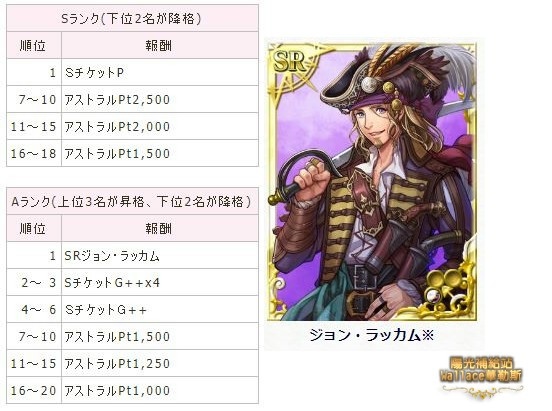Screen dimensions: 552x411
Task: Click the SR rarity badge on card
Action: 289,62
